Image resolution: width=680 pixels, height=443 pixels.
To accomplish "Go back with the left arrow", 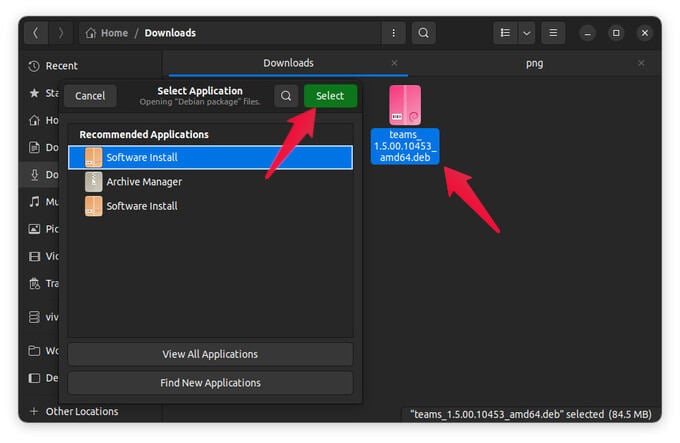I will (x=36, y=33).
